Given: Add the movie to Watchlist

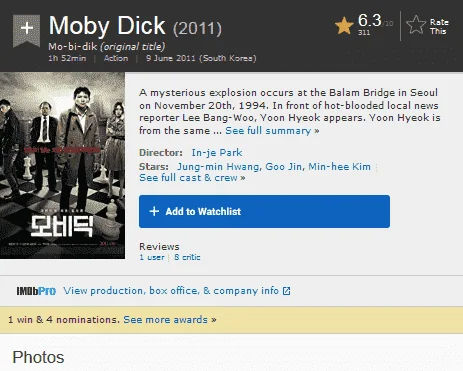Looking at the screenshot, I should [264, 212].
